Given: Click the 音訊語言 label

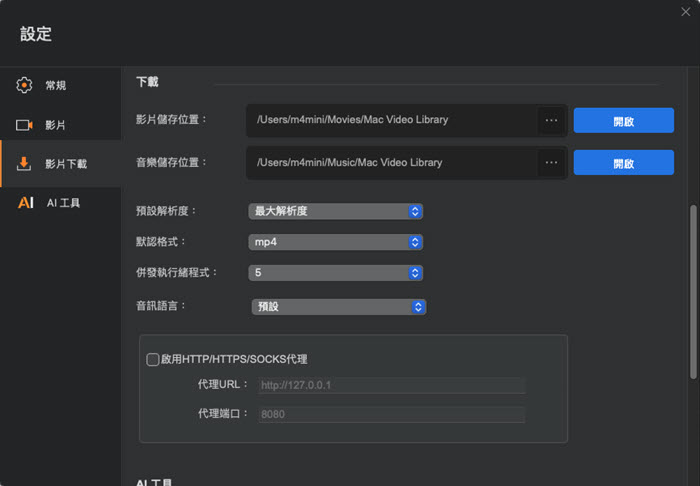Looking at the screenshot, I should pos(161,306).
